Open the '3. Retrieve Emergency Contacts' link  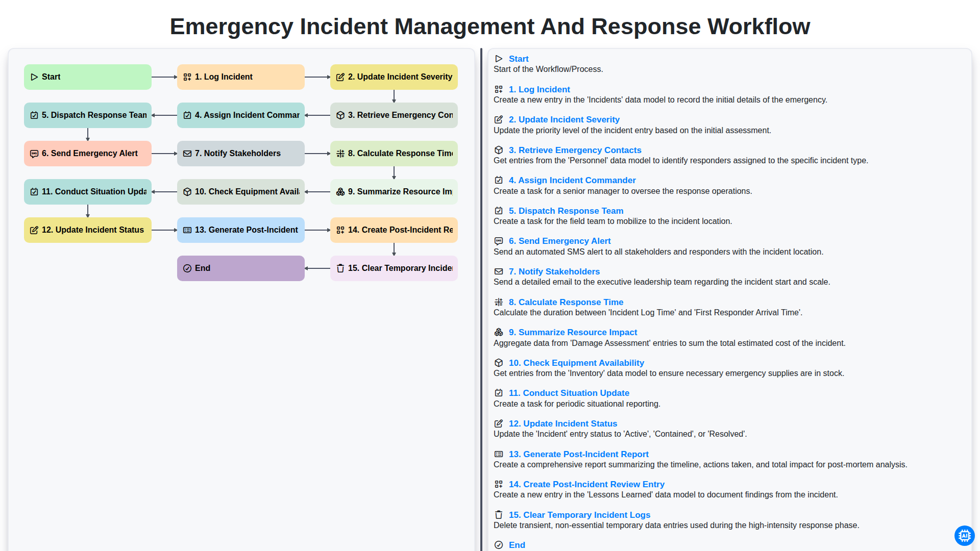point(575,150)
